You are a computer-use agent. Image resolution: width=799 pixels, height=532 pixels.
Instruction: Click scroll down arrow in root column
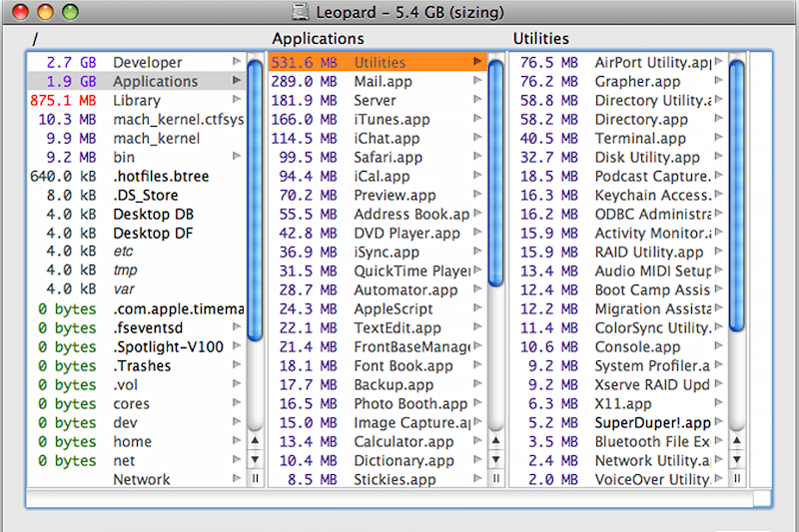(x=255, y=459)
